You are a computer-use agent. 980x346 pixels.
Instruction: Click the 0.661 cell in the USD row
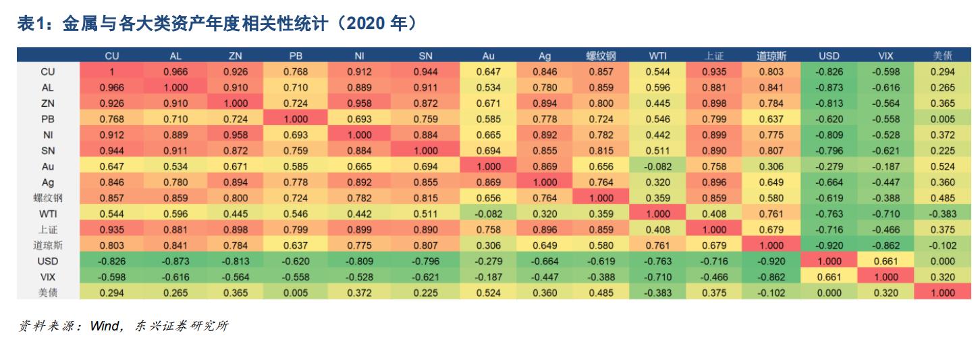886,261
